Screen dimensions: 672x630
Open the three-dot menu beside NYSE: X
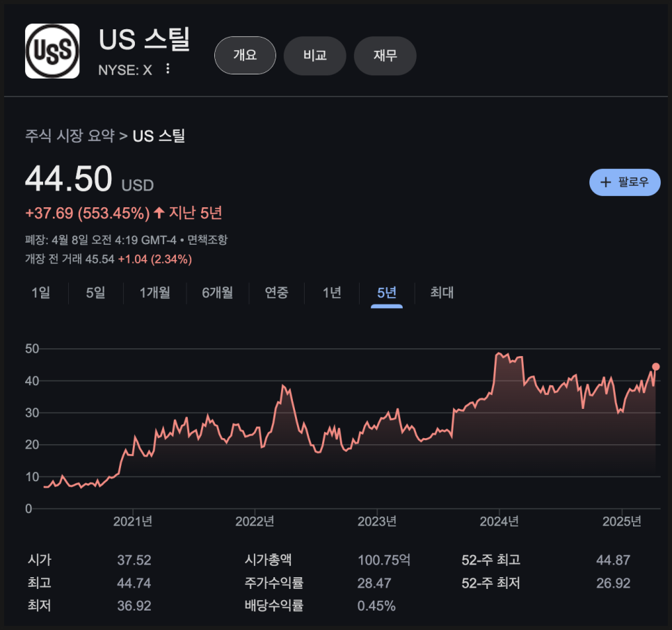click(x=168, y=69)
